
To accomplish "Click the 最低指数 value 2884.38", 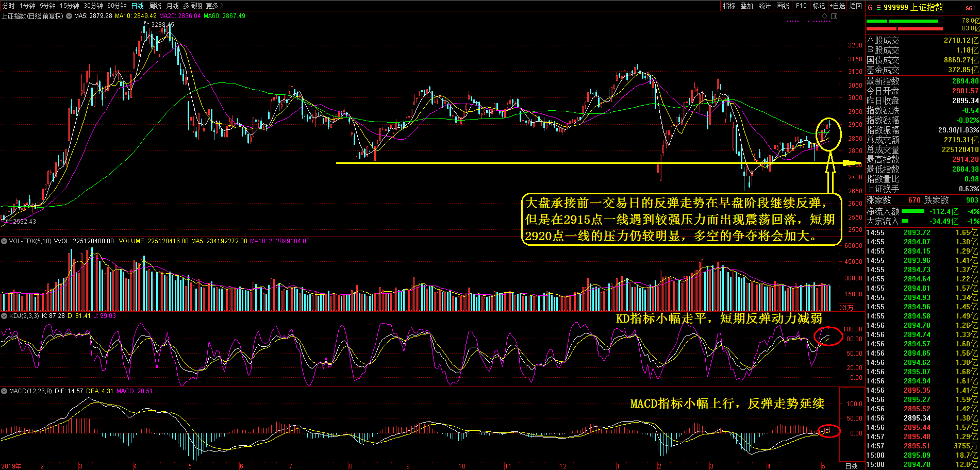I will click(965, 169).
